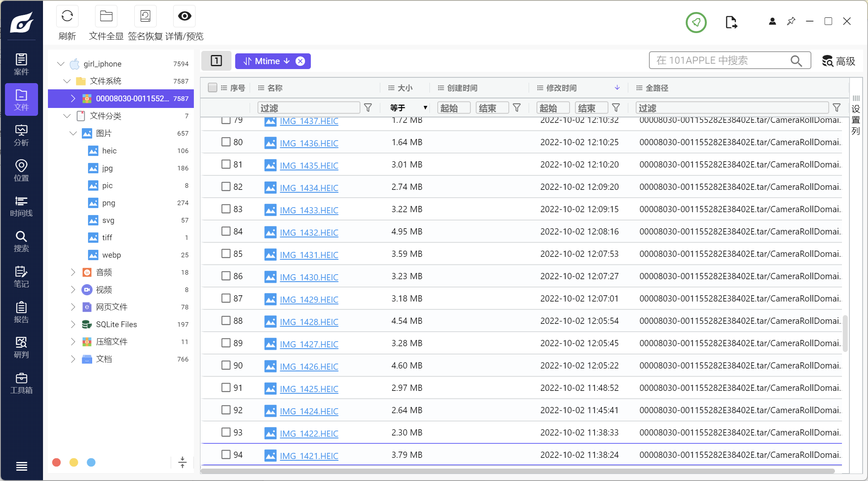The image size is (868, 481).
Task: Open 设置列 column settings
Action: [x=856, y=115]
